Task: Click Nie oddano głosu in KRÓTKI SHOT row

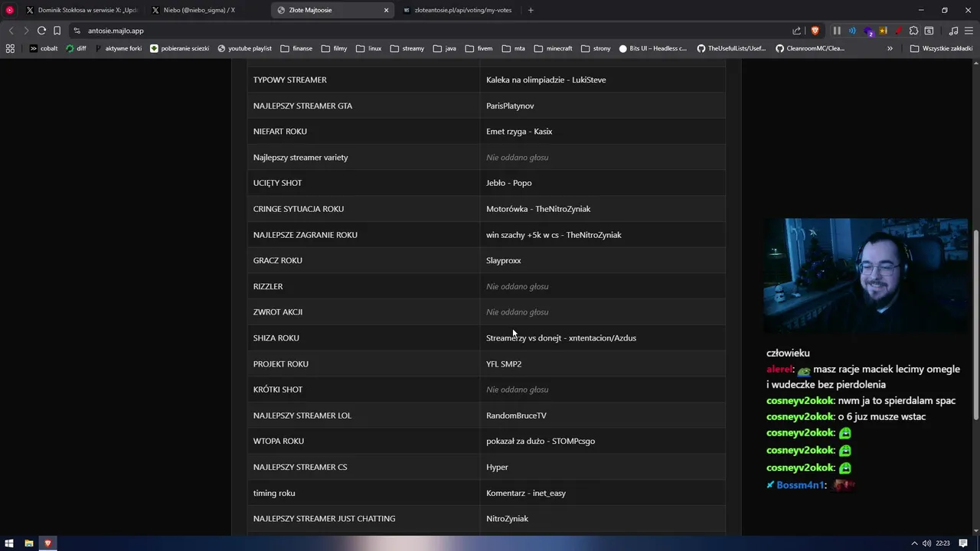Action: 517,390
